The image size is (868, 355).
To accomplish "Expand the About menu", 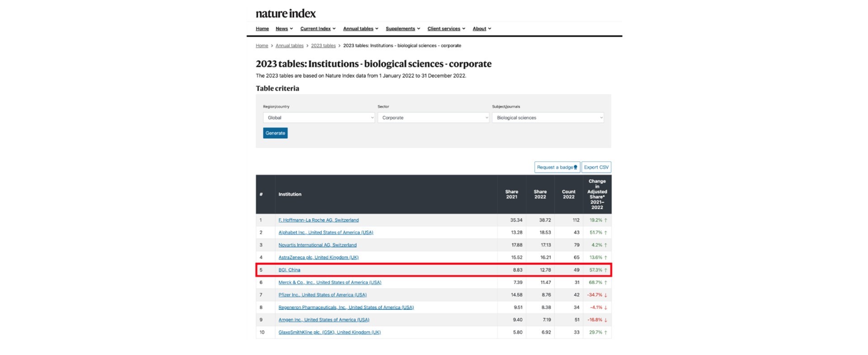I will (x=482, y=28).
